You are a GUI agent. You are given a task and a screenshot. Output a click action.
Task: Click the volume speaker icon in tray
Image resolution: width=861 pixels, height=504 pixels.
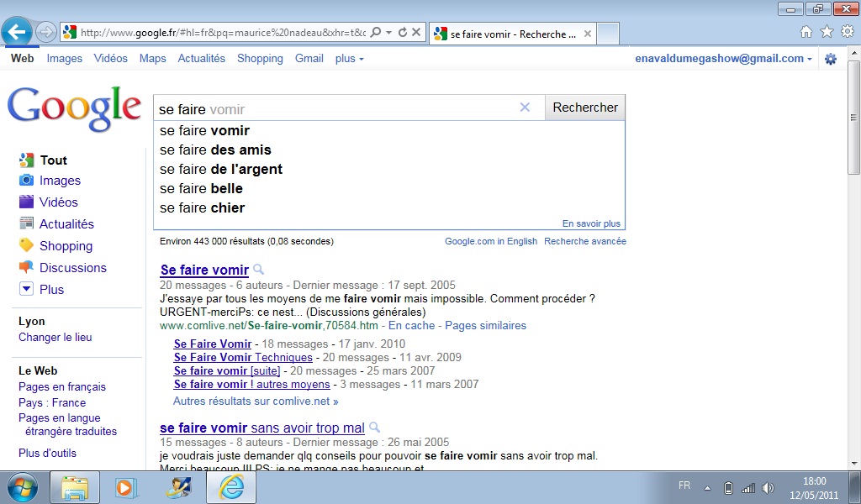click(769, 487)
